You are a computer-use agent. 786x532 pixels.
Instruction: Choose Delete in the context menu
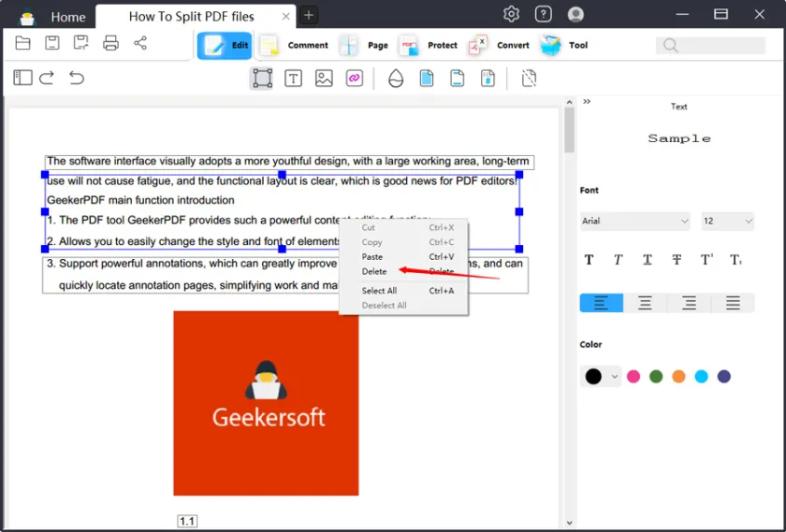point(403,271)
